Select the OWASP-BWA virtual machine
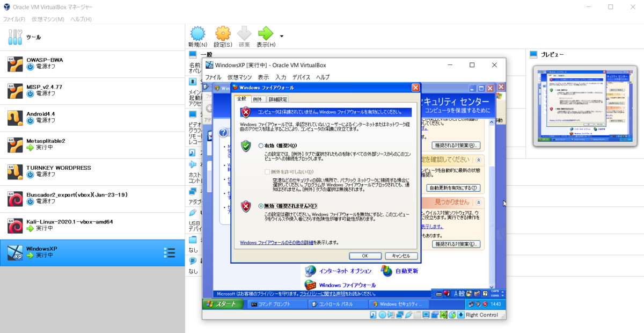644x333 pixels. 92,64
